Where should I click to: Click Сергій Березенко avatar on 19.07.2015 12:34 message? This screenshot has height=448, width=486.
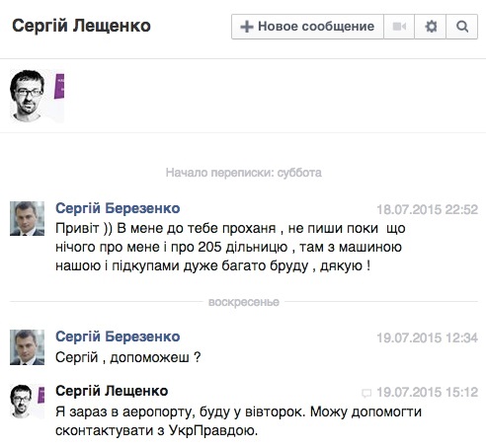point(27,347)
